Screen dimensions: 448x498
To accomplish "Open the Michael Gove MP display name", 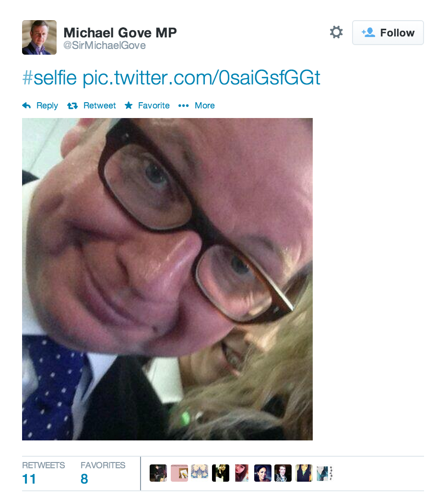I will 120,33.
